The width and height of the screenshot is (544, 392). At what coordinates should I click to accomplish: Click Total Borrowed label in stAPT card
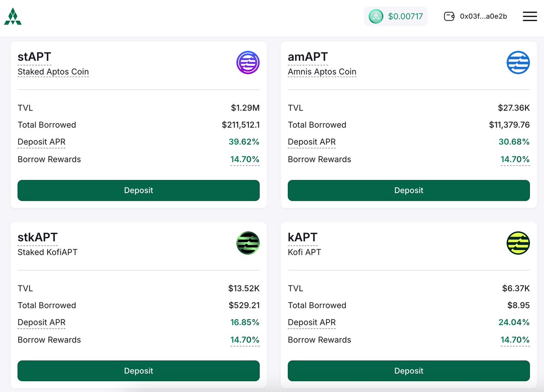[47, 125]
